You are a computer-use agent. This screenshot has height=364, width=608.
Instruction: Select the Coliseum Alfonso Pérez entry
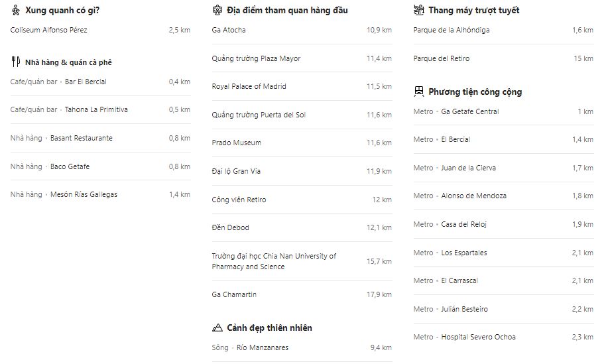coord(49,30)
